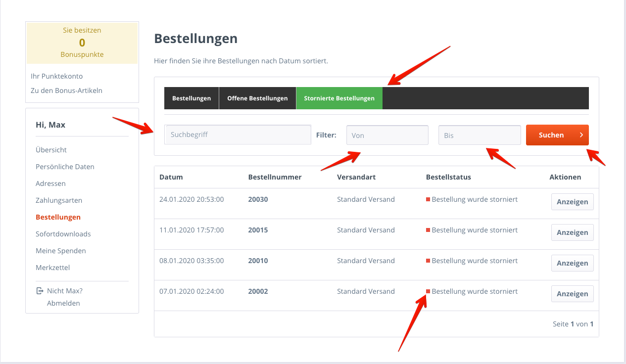Open Persönliche Daten in sidebar

[65, 167]
